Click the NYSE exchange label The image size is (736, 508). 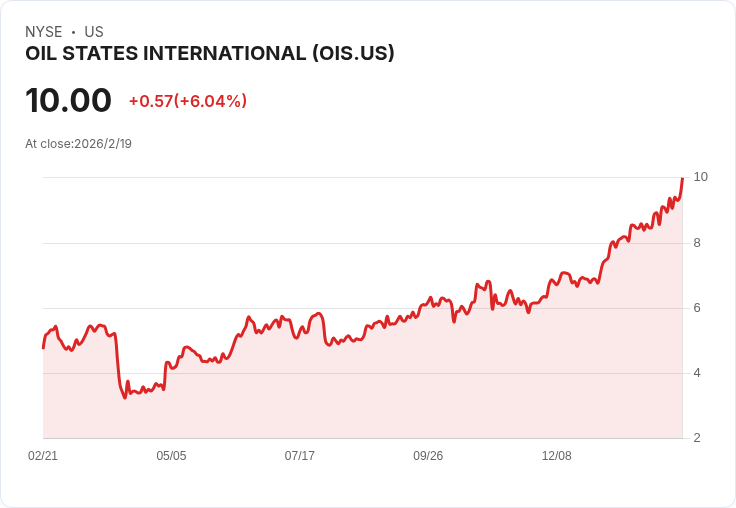(43, 32)
